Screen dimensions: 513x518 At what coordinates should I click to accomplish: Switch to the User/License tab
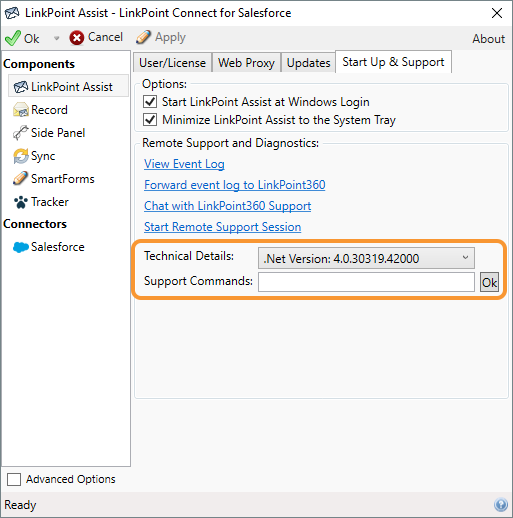click(172, 63)
